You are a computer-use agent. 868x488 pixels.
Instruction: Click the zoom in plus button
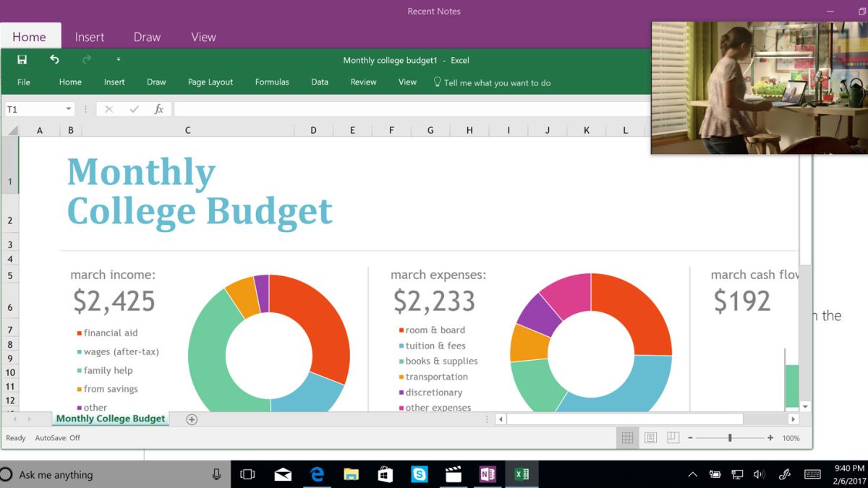[770, 438]
